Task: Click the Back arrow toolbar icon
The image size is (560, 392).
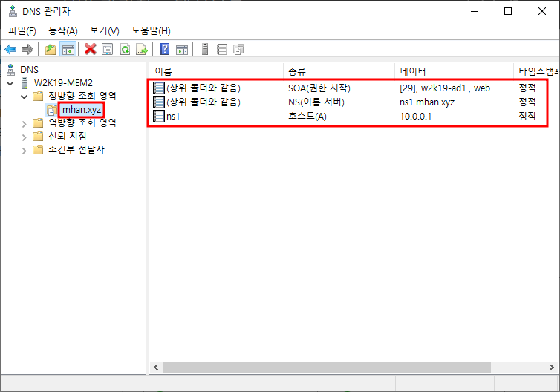Action: (10, 49)
